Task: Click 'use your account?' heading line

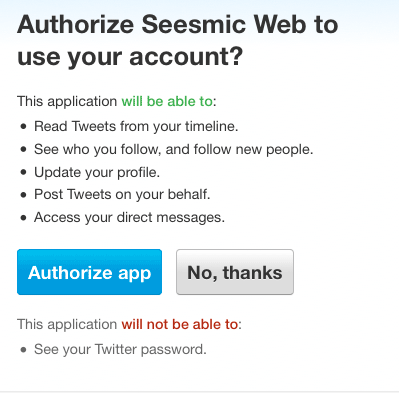Action: [x=130, y=57]
